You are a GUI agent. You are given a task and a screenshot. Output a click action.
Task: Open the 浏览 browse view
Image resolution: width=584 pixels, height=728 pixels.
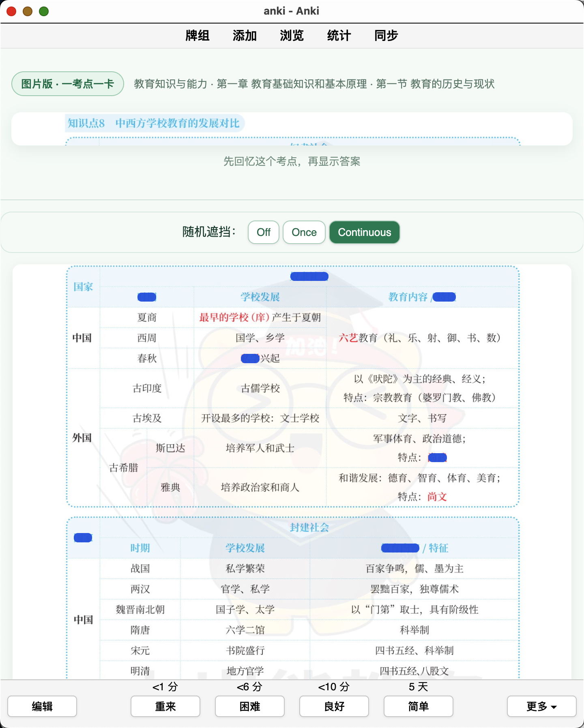click(292, 36)
